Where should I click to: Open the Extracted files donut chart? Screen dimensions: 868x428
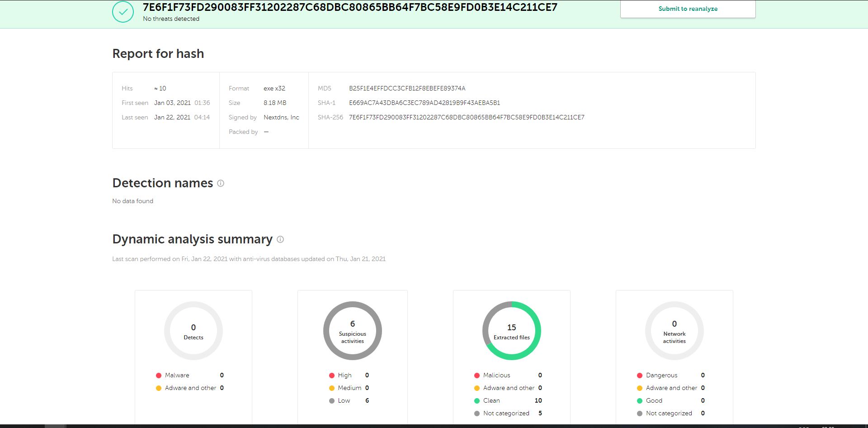pos(512,331)
